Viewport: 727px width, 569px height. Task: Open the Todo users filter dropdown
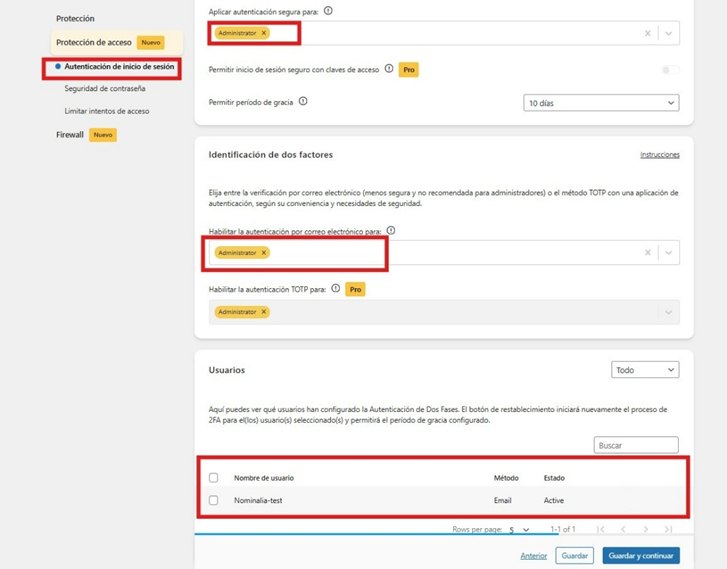[645, 370]
